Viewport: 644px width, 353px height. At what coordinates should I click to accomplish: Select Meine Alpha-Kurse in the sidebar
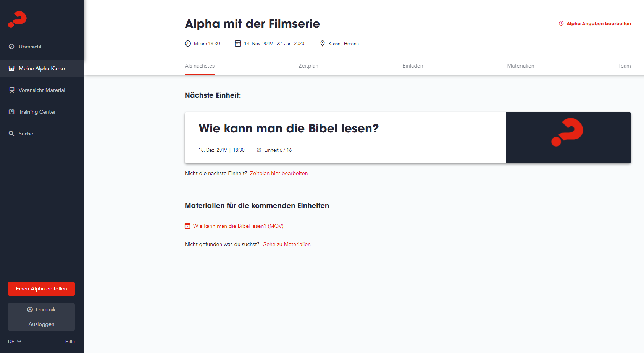(x=42, y=68)
